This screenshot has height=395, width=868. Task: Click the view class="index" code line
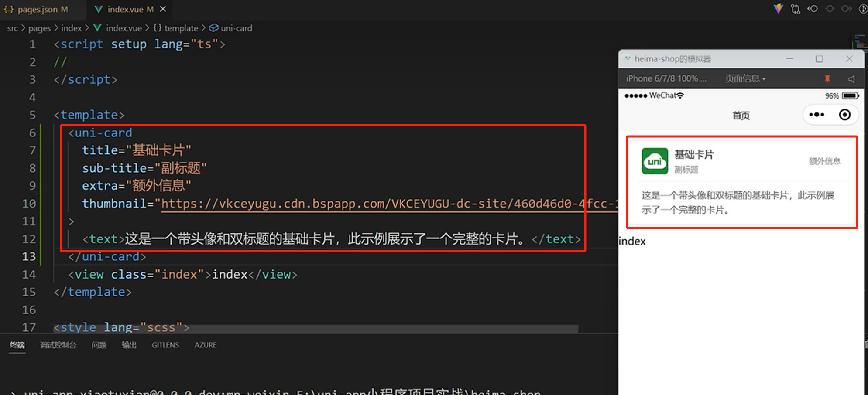click(182, 275)
